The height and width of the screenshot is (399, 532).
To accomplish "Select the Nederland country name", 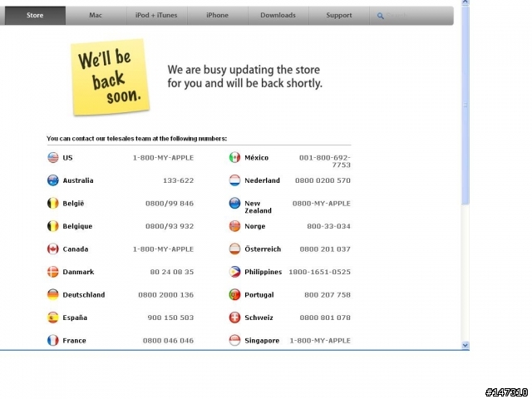I will 263,180.
